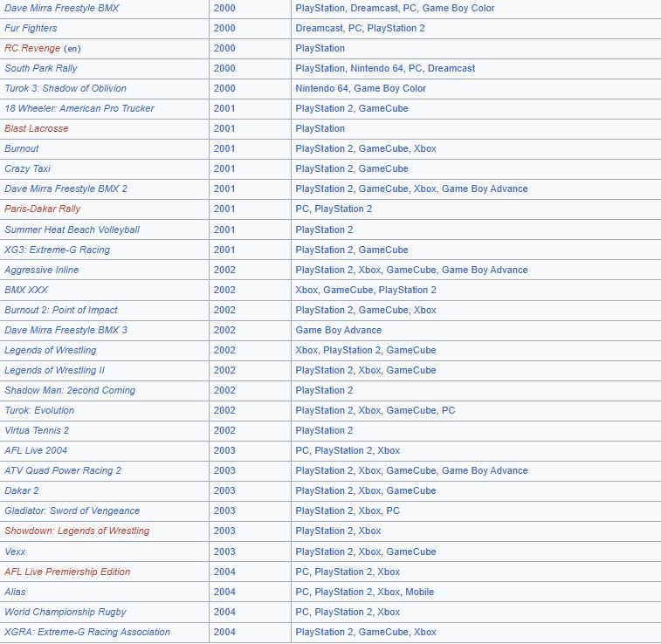Click red AFL Live Premiership Edition link
The image size is (661, 644).
67,572
